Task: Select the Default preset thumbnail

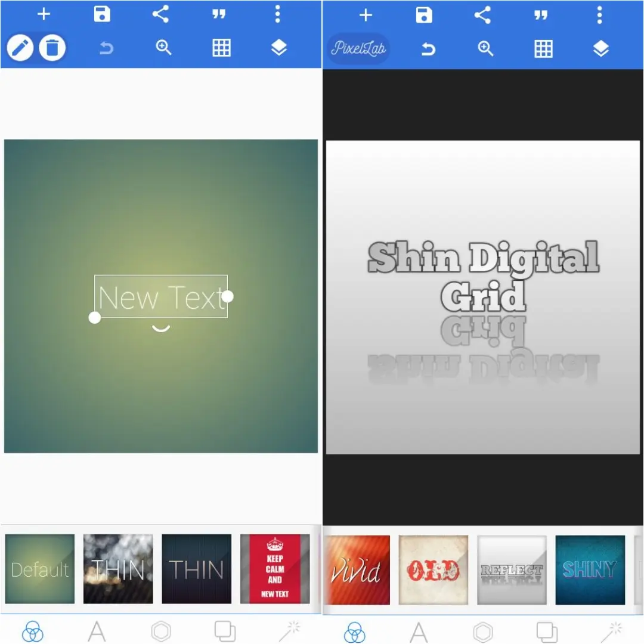Action: (x=40, y=569)
